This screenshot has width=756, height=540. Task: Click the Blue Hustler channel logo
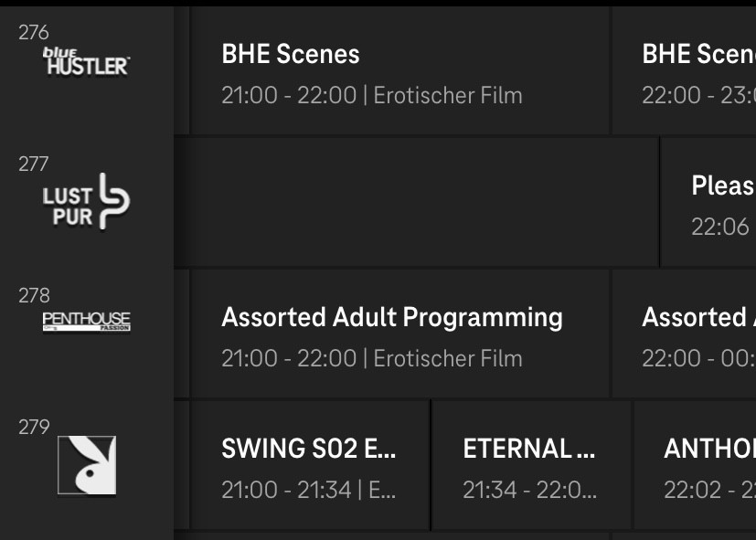click(x=86, y=62)
